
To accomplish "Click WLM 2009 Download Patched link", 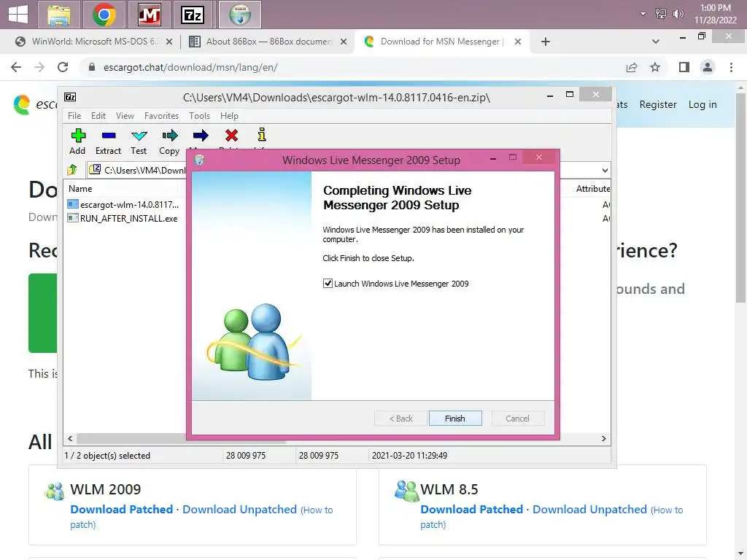I will [122, 509].
